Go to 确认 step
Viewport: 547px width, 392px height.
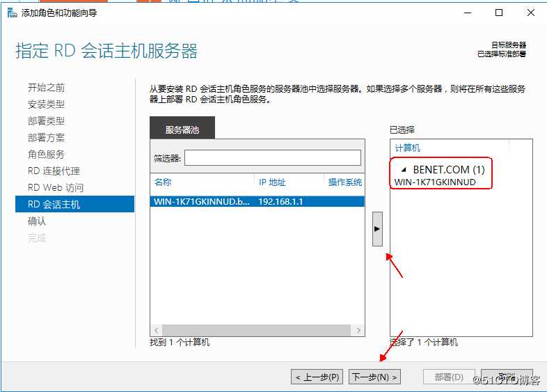[37, 221]
